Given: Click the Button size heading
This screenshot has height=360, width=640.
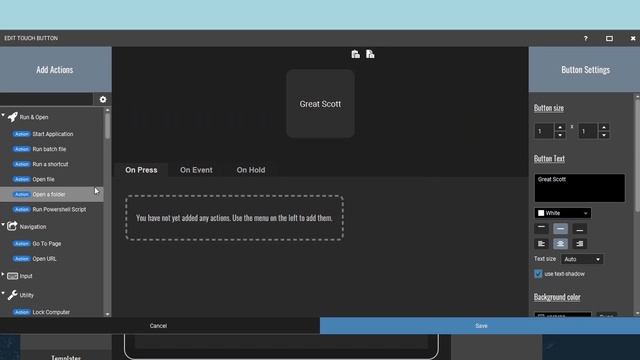Looking at the screenshot, I should 549,108.
